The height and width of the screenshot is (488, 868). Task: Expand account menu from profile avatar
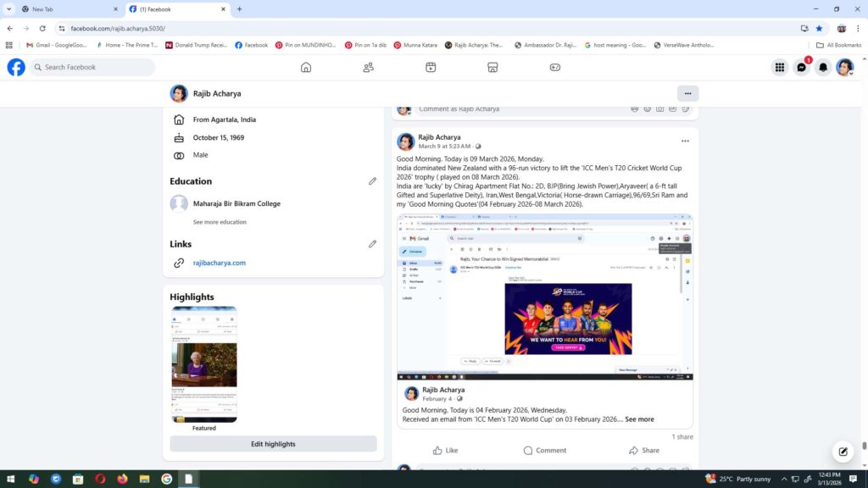844,68
